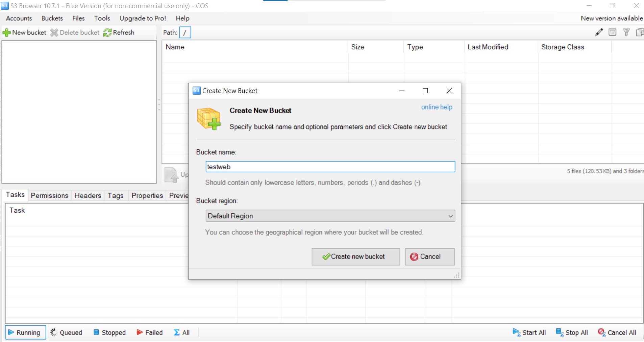Click the New bucket toolbar icon
The image size is (644, 342).
pos(6,33)
